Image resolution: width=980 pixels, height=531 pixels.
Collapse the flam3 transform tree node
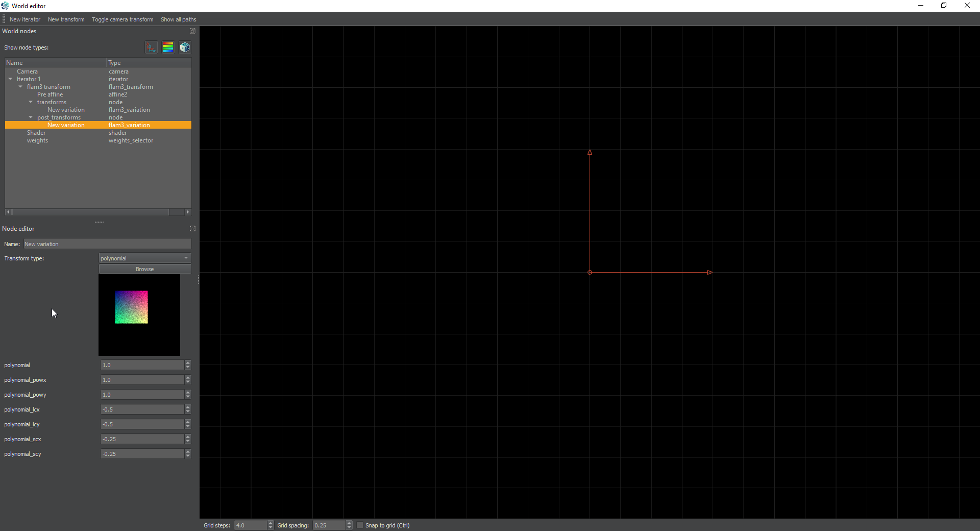(x=20, y=87)
